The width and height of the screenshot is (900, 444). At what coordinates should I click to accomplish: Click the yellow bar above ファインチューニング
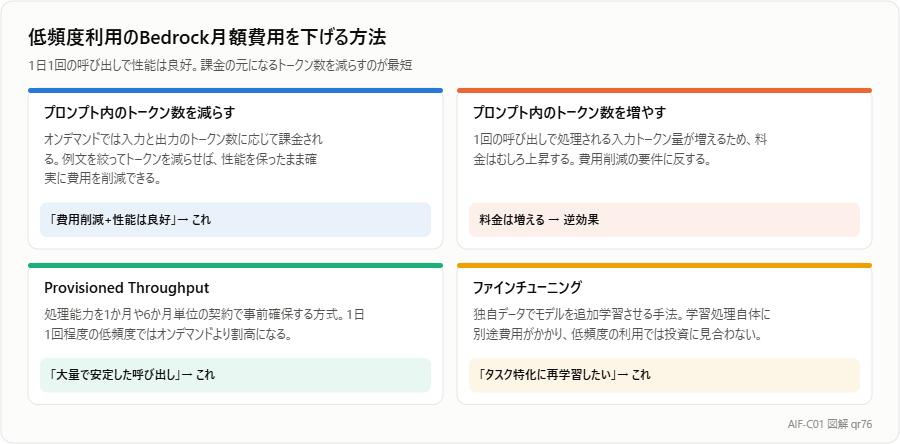pyautogui.click(x=664, y=266)
